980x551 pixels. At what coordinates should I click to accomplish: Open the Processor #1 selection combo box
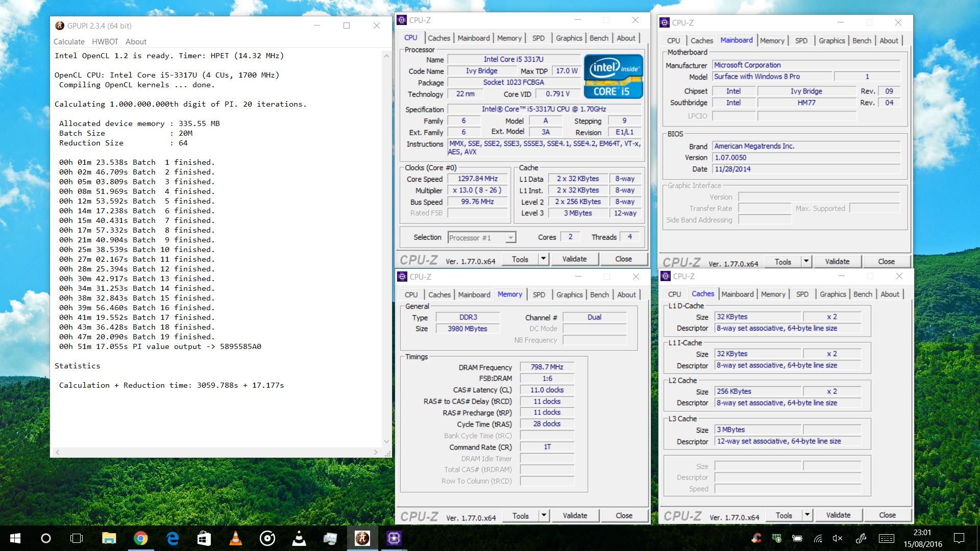click(482, 237)
